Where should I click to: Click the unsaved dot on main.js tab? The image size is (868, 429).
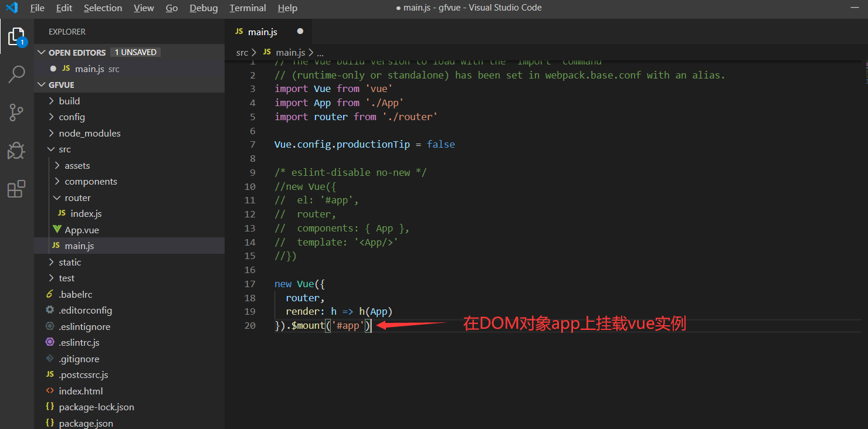pos(300,31)
